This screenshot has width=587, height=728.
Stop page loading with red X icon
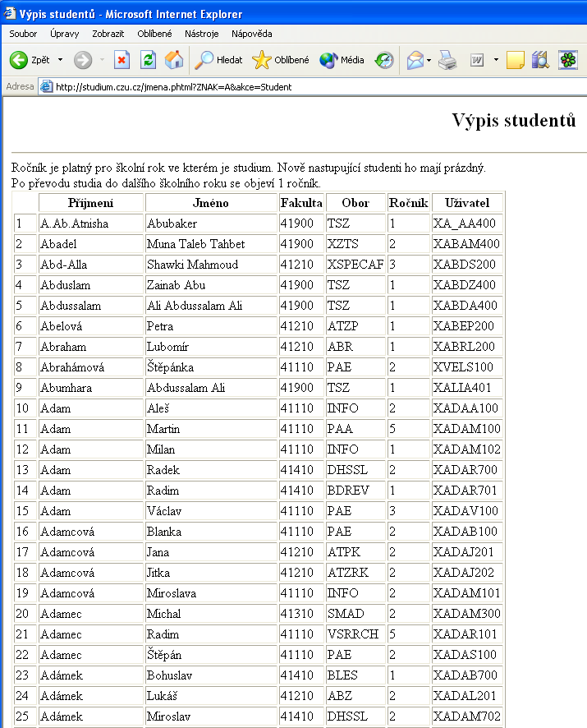click(x=122, y=60)
